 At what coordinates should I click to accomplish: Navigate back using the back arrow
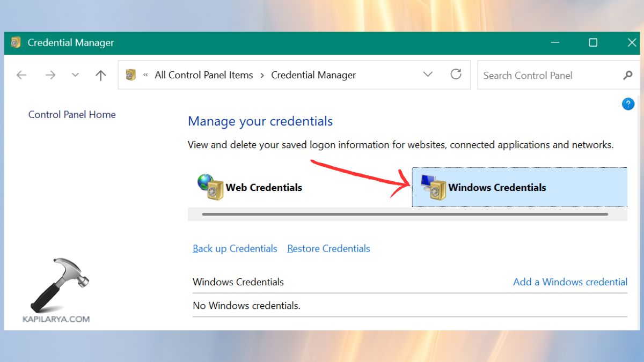[21, 75]
